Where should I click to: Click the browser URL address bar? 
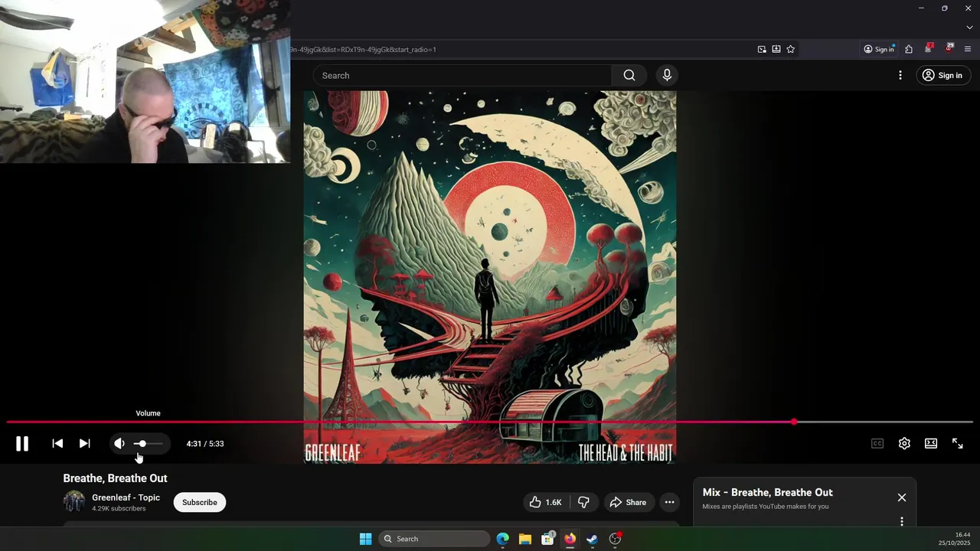pyautogui.click(x=521, y=49)
